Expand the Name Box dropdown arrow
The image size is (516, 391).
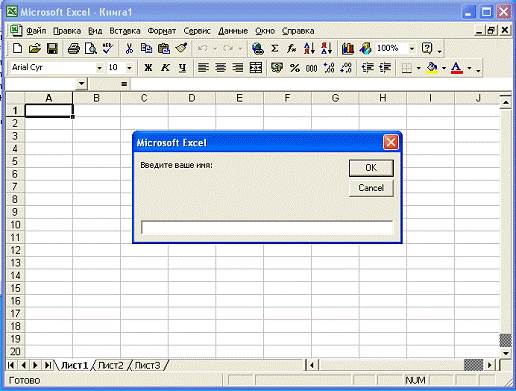click(81, 84)
